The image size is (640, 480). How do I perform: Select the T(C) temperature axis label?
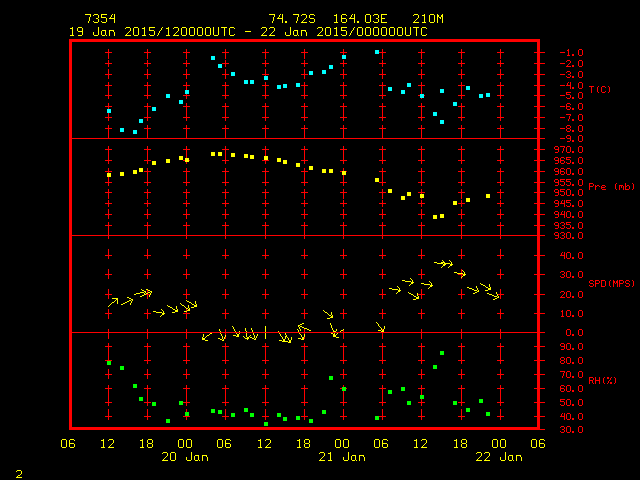(599, 90)
